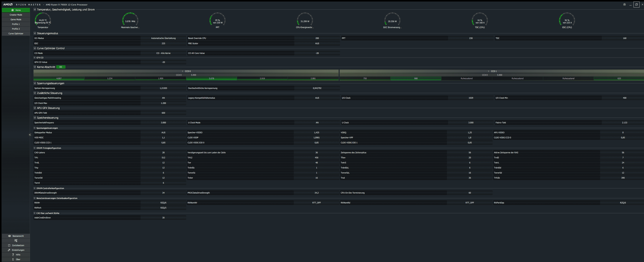Collapse the Temperatur, Geschwindigkeit, Leistung und Strom section
This screenshot has width=644, height=262.
35,10
